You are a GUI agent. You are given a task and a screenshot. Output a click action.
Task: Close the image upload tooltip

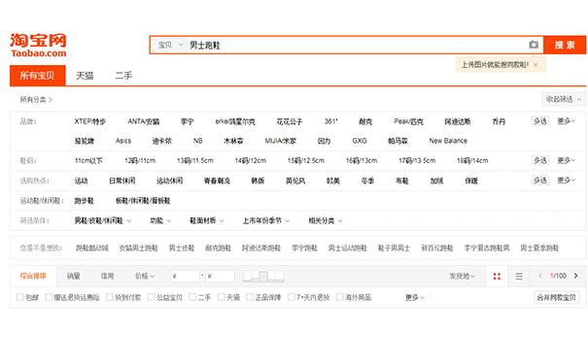536,65
